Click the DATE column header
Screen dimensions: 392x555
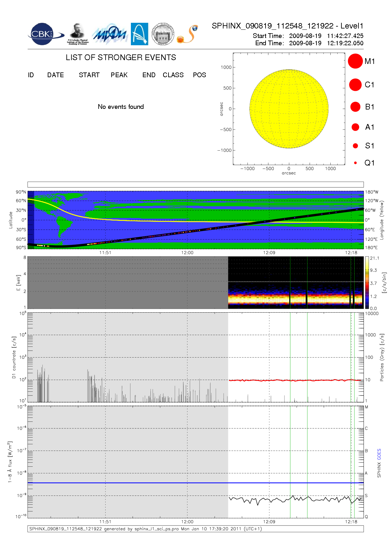click(56, 75)
